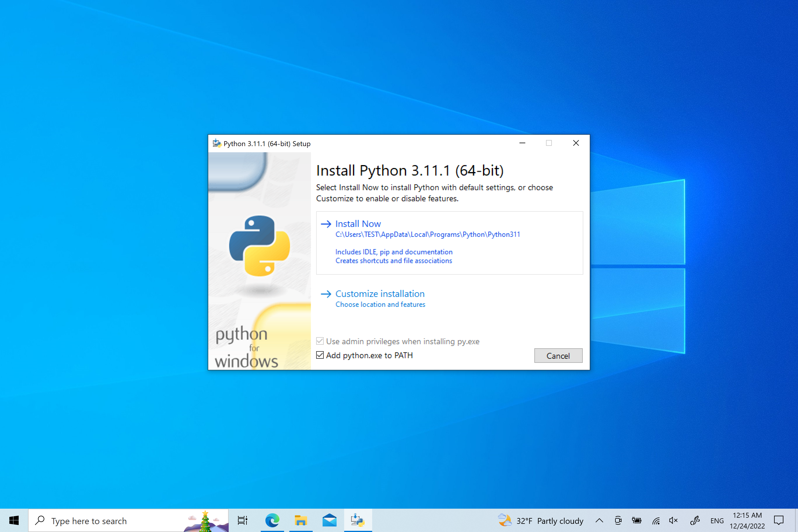Expand hidden system tray icons
798x532 pixels.
pos(599,520)
